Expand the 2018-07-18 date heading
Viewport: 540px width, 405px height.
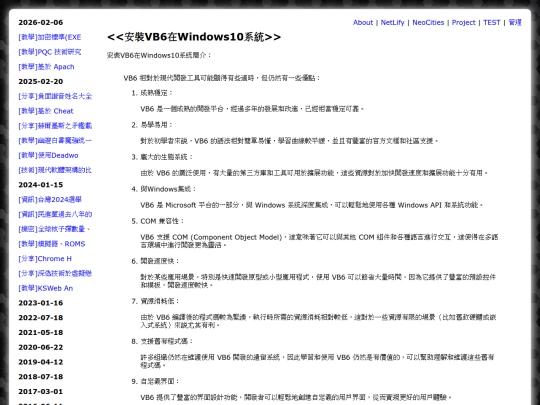coord(41,377)
